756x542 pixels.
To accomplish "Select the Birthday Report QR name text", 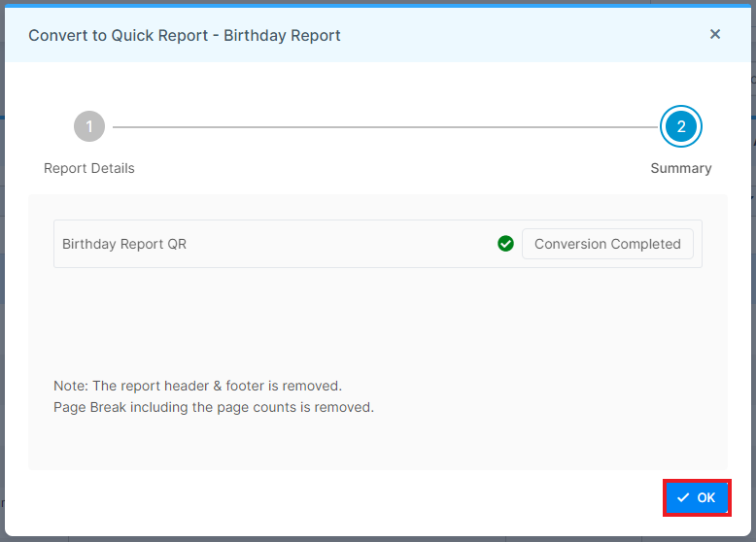I will coord(124,244).
